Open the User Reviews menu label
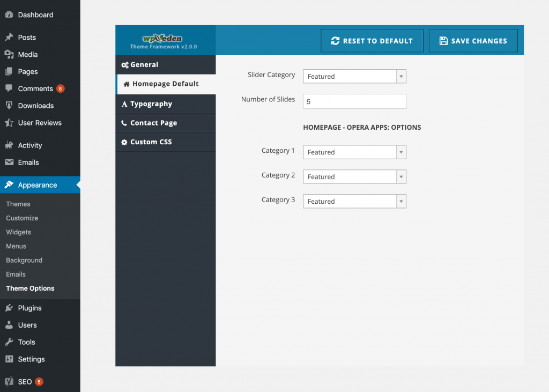The height and width of the screenshot is (392, 549). (40, 123)
